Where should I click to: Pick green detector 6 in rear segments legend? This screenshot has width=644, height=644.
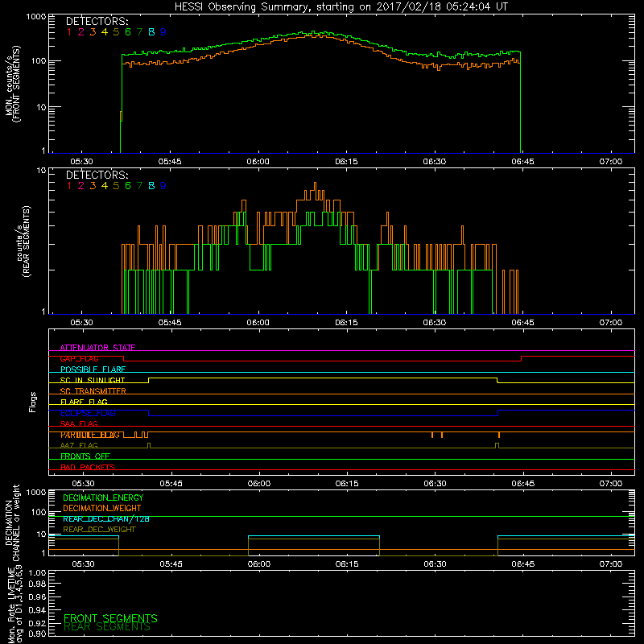tap(128, 186)
